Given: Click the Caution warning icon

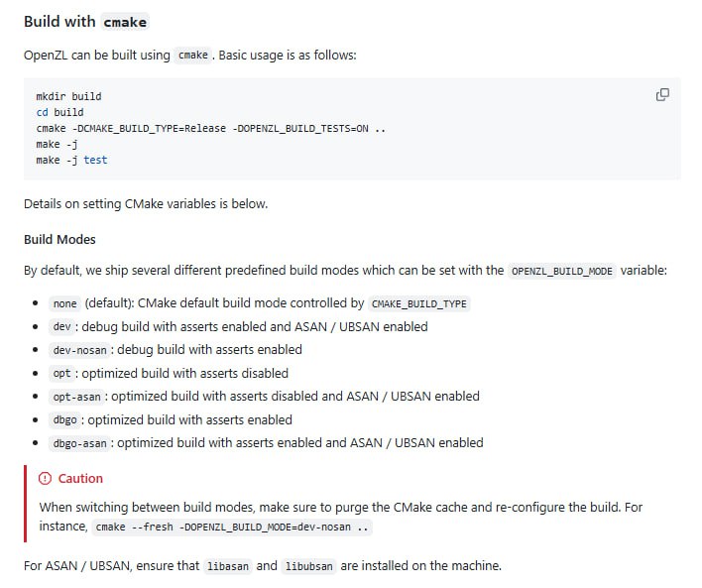Looking at the screenshot, I should tap(45, 479).
